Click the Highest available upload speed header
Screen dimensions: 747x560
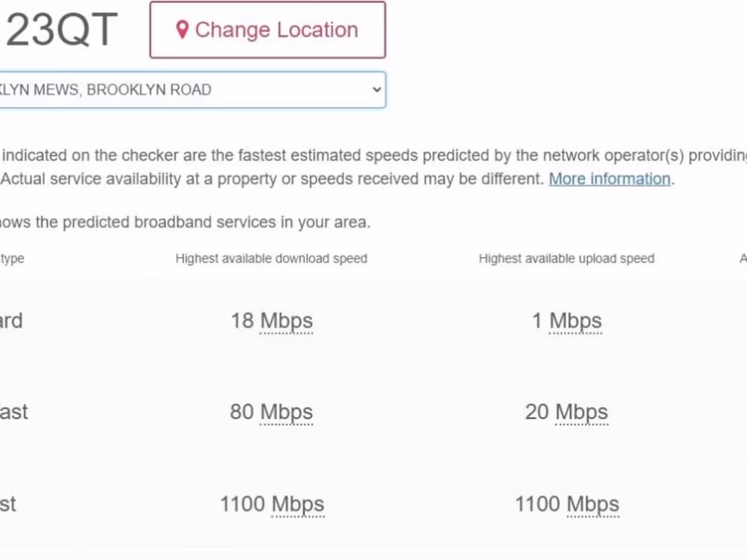[567, 258]
